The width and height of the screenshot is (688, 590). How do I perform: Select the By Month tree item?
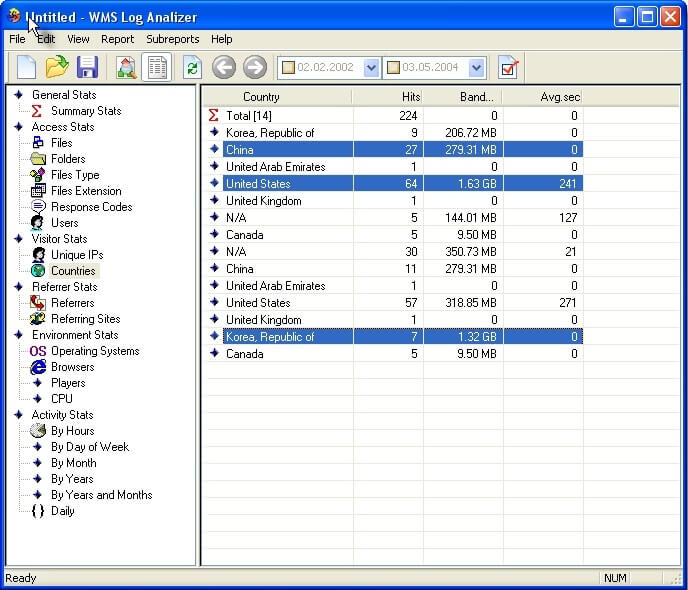point(74,463)
